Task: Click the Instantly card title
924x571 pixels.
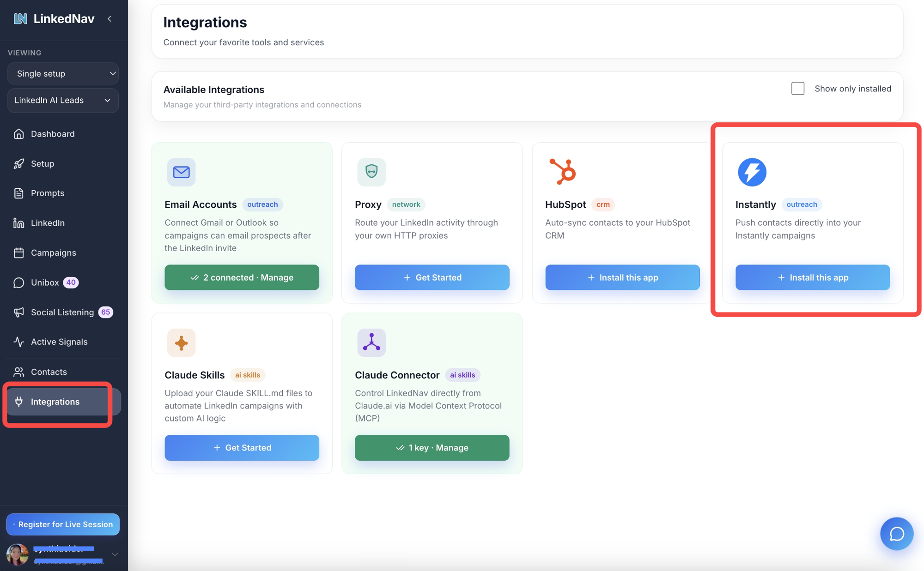Action: 755,204
